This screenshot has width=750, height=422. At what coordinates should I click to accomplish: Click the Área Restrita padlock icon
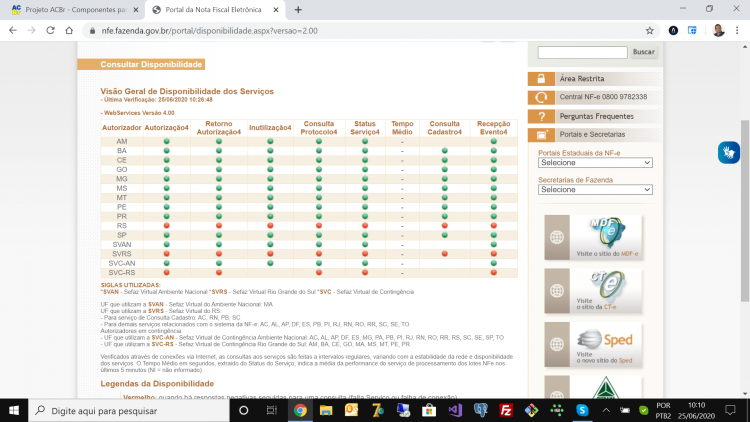(x=541, y=78)
